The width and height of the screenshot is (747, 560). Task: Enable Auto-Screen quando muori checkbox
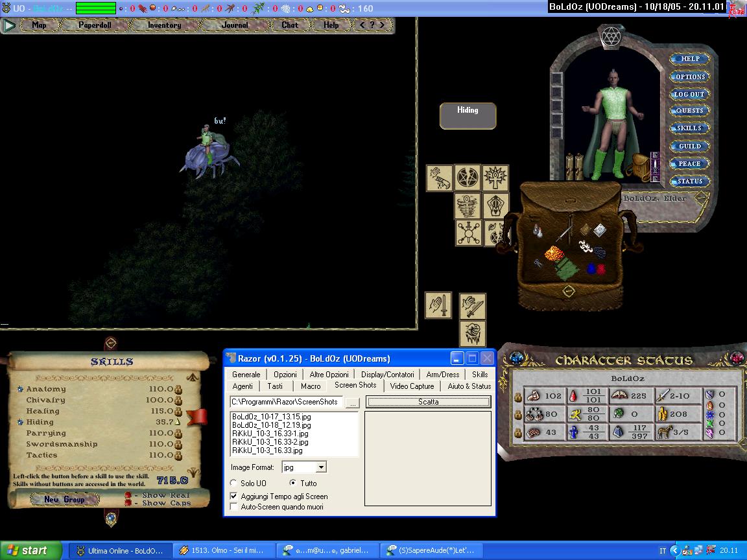[x=233, y=507]
